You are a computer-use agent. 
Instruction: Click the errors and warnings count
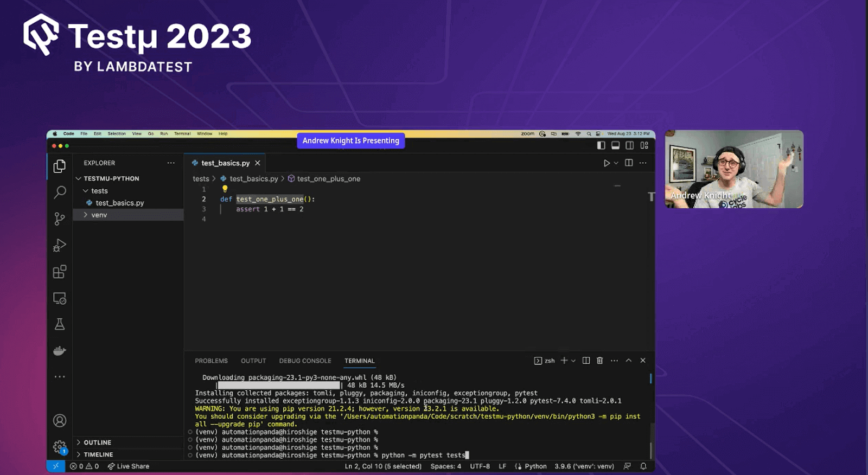(x=84, y=466)
